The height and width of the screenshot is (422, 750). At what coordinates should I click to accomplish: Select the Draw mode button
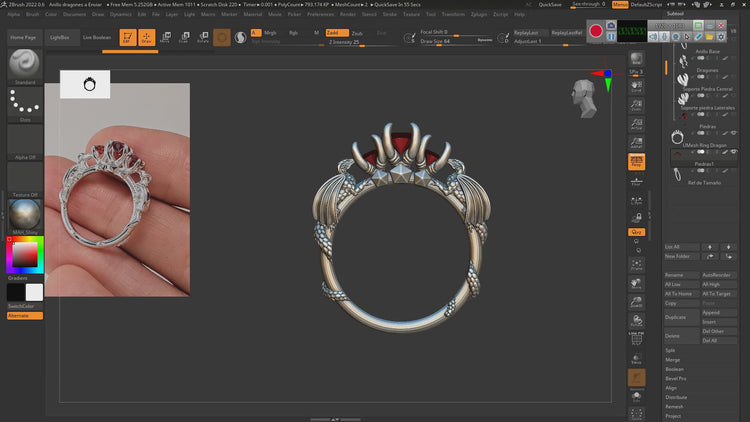[x=147, y=38]
